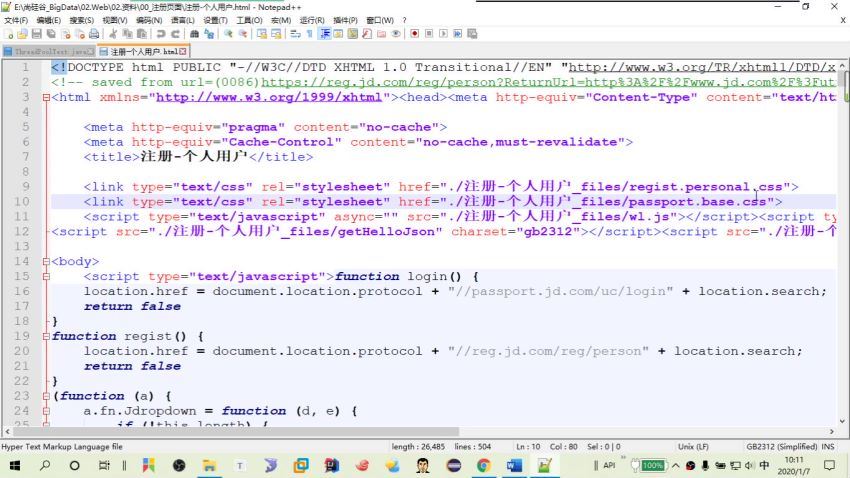Screen dimensions: 850x478
Task: Toggle word wrap in toolbar
Action: 295,34
